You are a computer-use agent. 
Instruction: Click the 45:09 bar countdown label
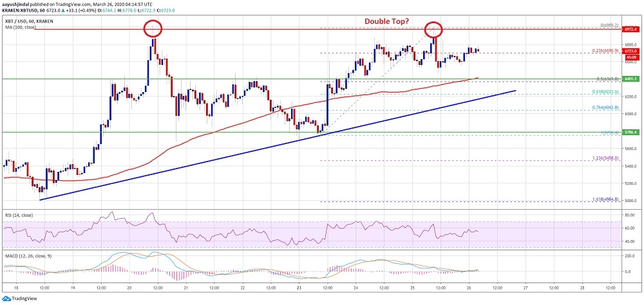click(632, 57)
